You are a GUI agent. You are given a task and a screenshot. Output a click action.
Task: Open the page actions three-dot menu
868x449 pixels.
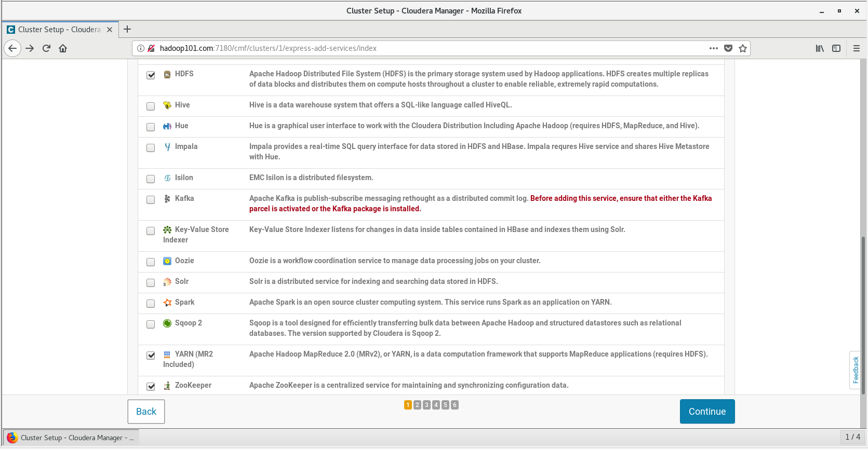pyautogui.click(x=714, y=48)
